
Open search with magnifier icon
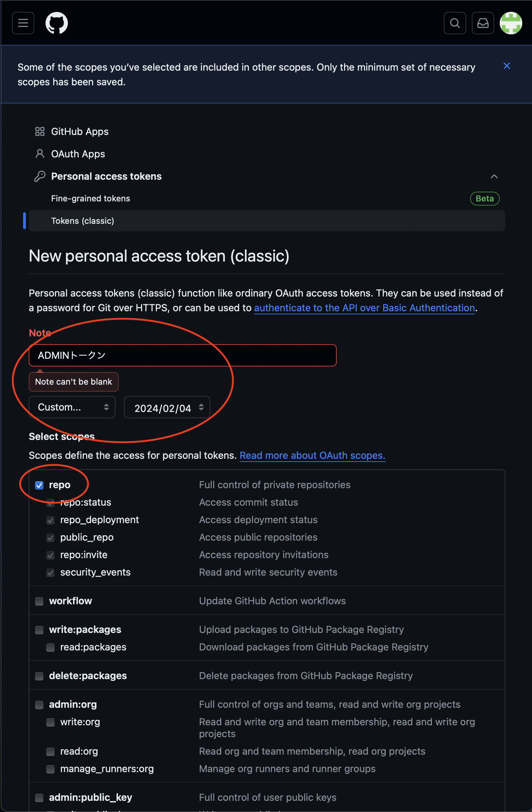[x=455, y=23]
